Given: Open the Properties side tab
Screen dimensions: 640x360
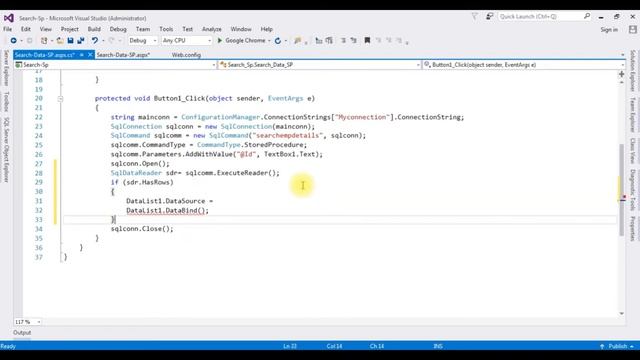Looking at the screenshot, I should (x=633, y=229).
